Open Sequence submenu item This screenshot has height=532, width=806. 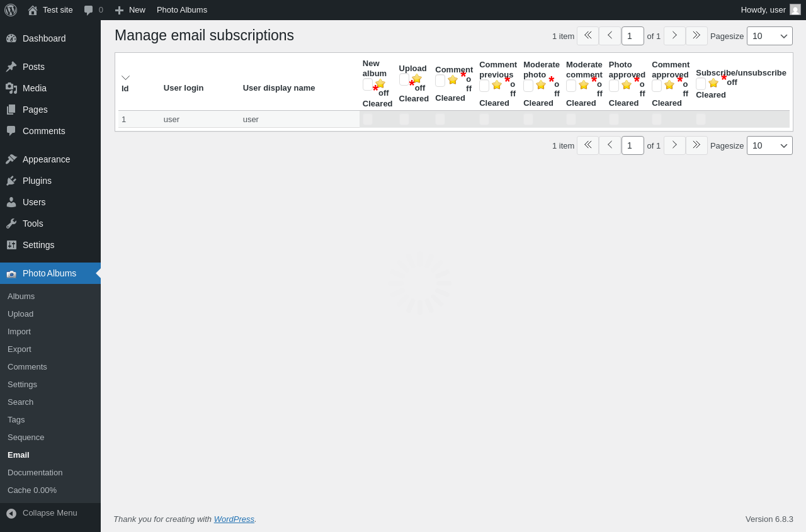click(26, 438)
